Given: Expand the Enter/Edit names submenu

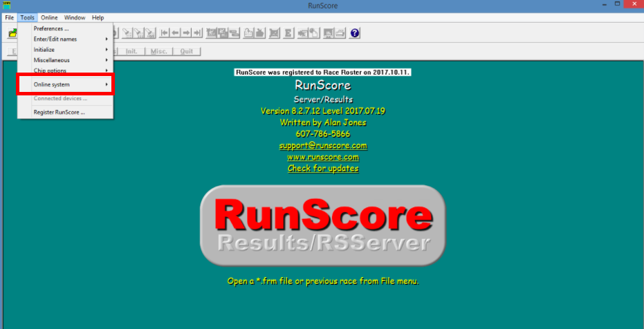Looking at the screenshot, I should (x=55, y=39).
